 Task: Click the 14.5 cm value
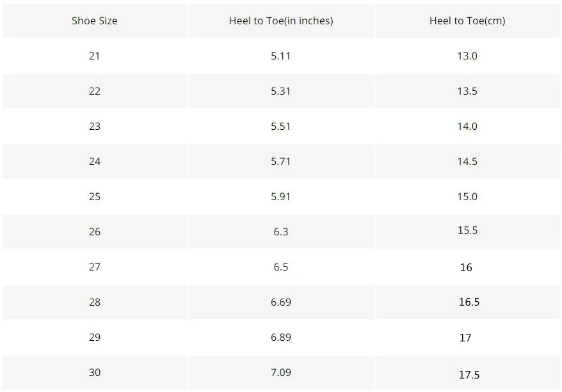[x=467, y=161]
